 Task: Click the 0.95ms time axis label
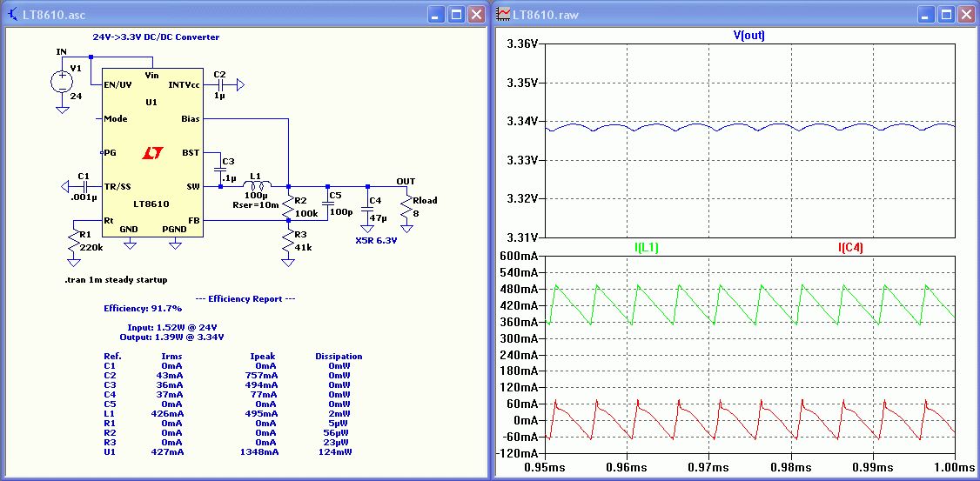(545, 468)
